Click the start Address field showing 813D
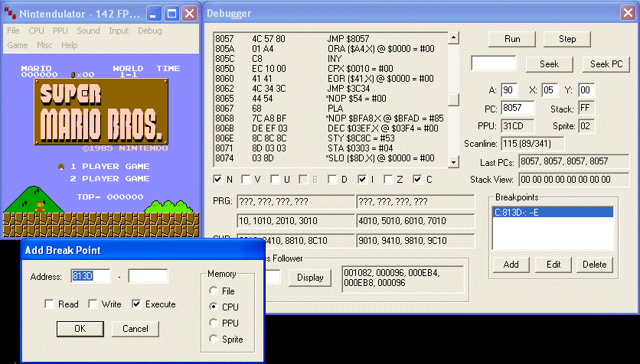This screenshot has height=364, width=640. click(x=90, y=276)
